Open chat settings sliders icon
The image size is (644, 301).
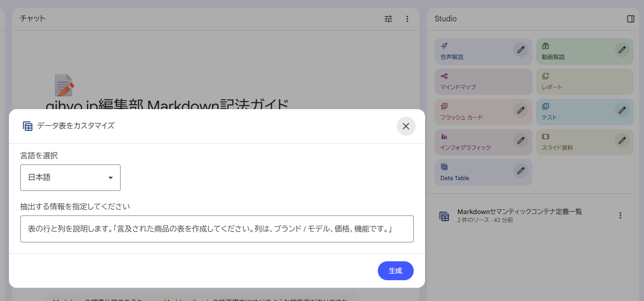(388, 19)
